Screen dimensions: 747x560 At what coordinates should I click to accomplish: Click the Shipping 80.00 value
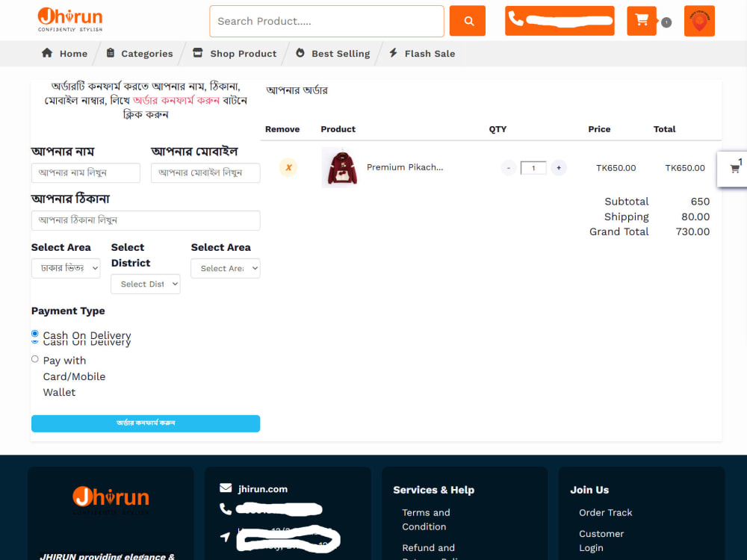[695, 217]
